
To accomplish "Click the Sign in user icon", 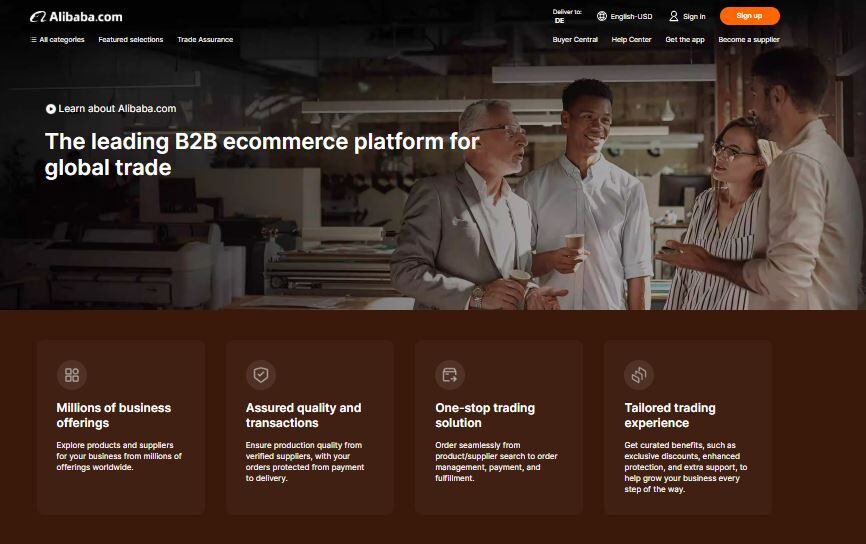I will pos(673,16).
